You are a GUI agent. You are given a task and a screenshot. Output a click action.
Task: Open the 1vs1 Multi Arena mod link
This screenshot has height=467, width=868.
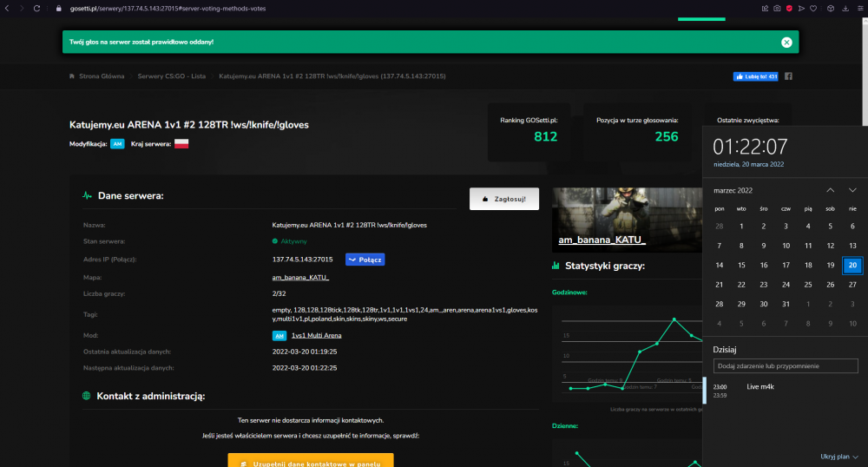pos(317,335)
